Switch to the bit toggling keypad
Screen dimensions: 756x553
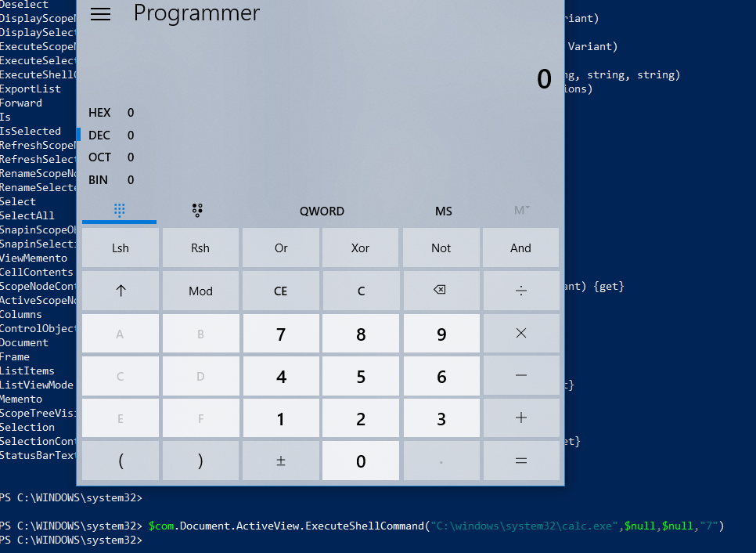coord(197,210)
